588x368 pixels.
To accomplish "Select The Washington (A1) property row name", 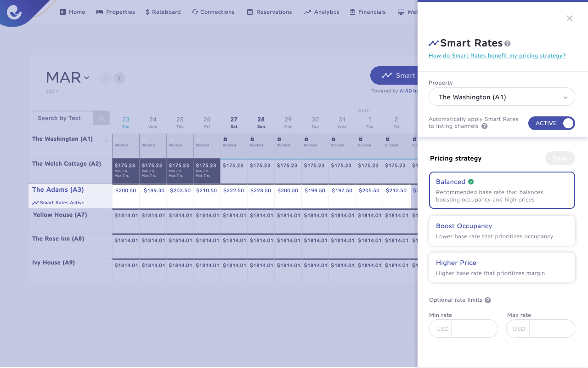I will 62,139.
